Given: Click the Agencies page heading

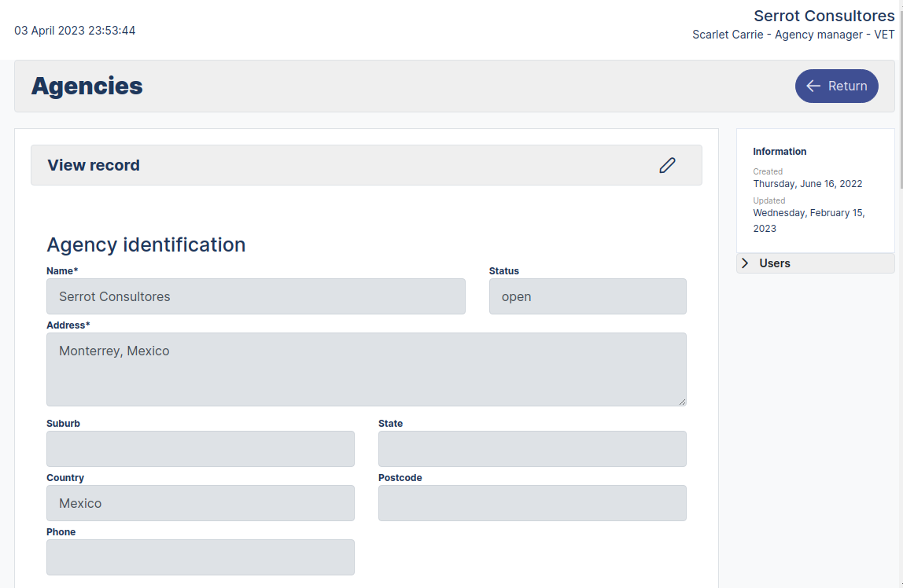Looking at the screenshot, I should pyautogui.click(x=87, y=86).
